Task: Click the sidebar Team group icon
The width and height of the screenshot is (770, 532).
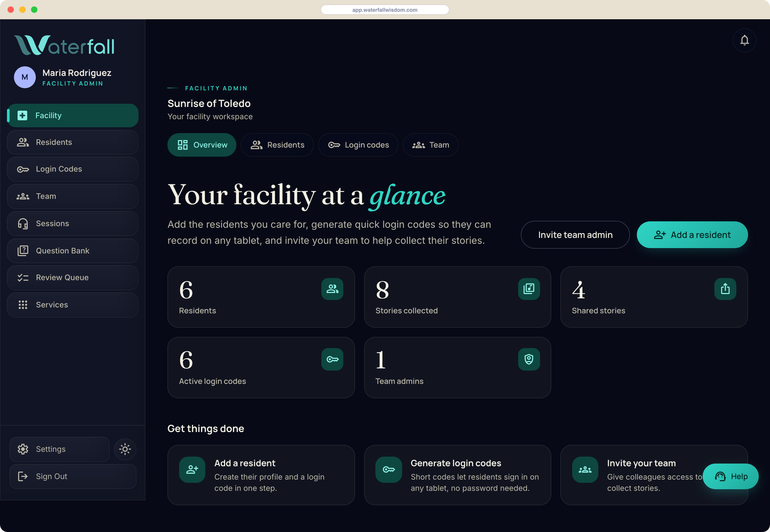Action: pyautogui.click(x=23, y=196)
